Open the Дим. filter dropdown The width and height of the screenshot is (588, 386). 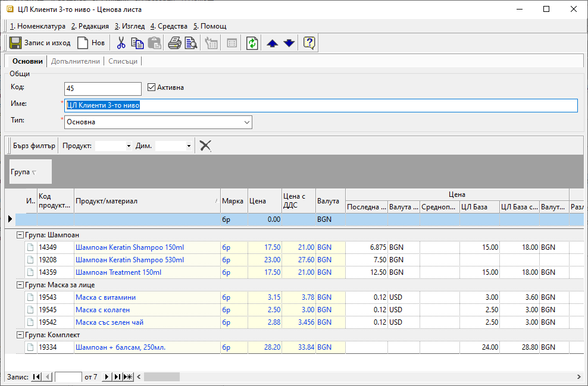tap(189, 146)
